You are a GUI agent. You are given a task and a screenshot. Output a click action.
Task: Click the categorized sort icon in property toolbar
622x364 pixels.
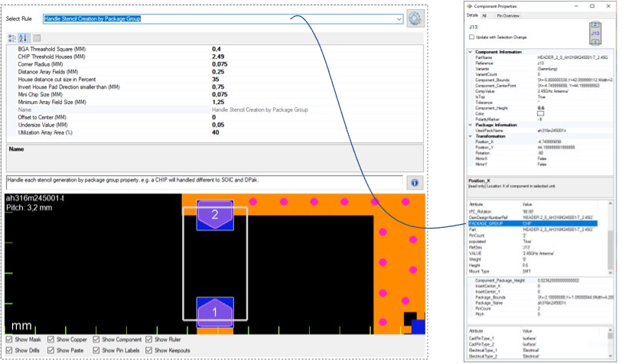[12, 38]
